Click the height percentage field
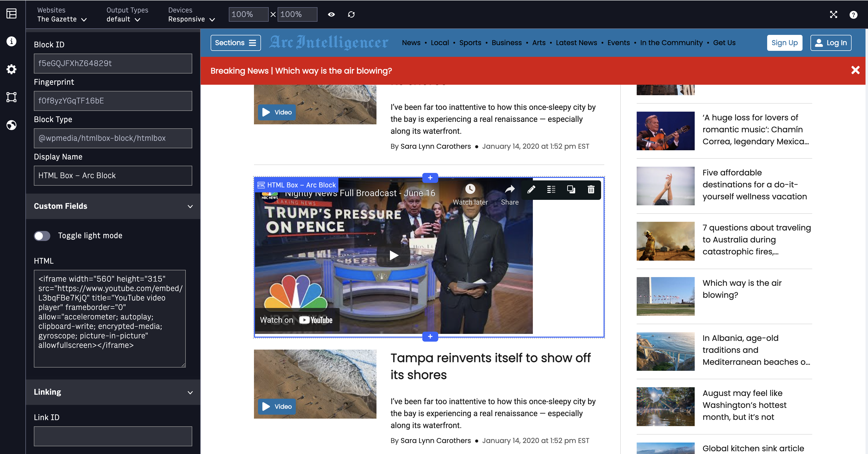The height and width of the screenshot is (454, 868). tap(297, 14)
